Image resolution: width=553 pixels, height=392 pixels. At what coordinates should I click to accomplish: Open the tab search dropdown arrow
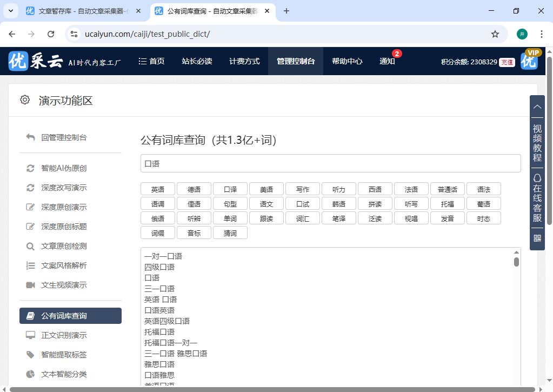click(x=10, y=11)
